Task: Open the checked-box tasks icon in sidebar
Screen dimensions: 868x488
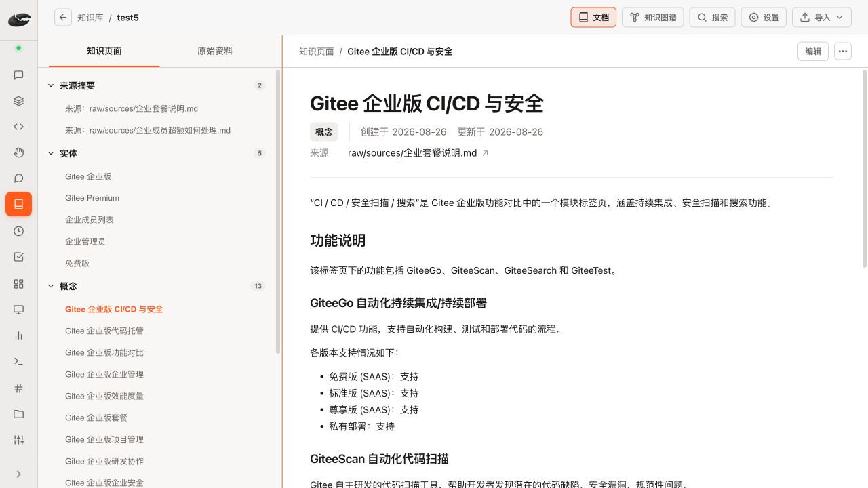Action: 19,257
